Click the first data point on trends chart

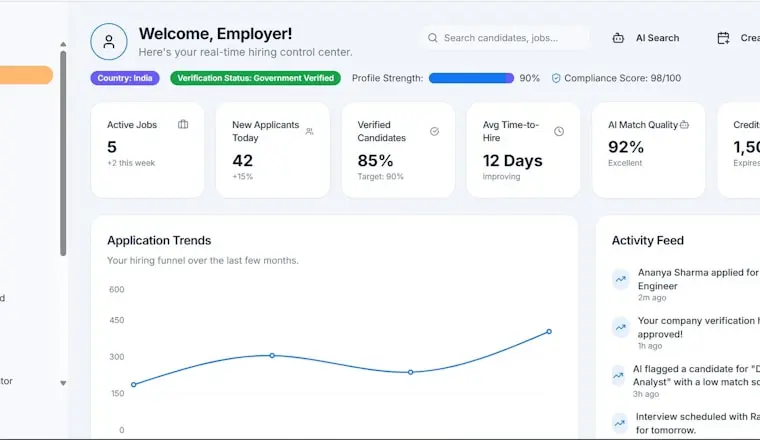click(x=134, y=384)
